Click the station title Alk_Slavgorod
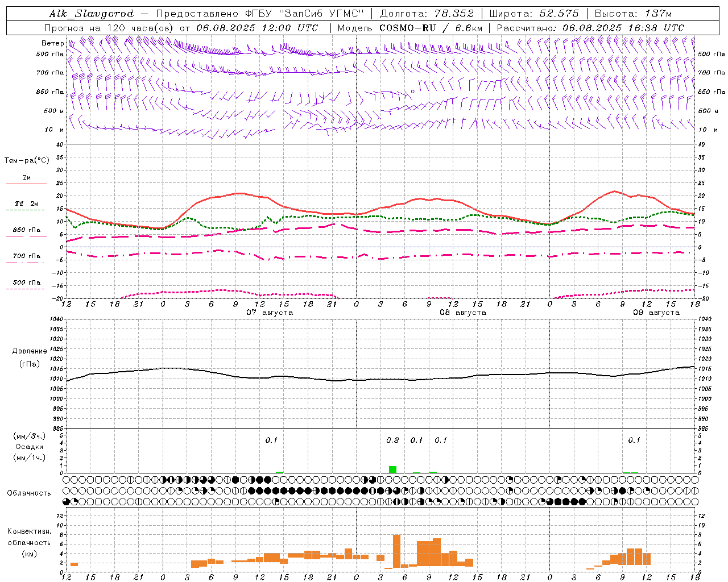Image resolution: width=728 pixels, height=582 pixels. [92, 14]
